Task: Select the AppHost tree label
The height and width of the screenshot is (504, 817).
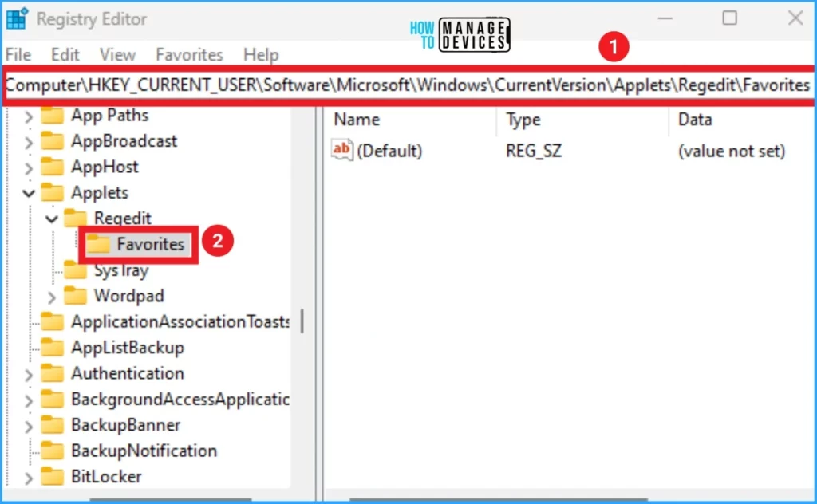Action: click(x=105, y=167)
